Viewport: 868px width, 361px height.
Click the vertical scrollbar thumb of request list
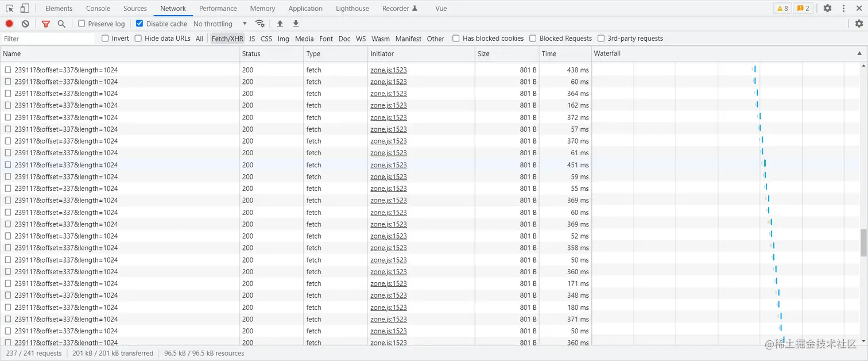(863, 242)
